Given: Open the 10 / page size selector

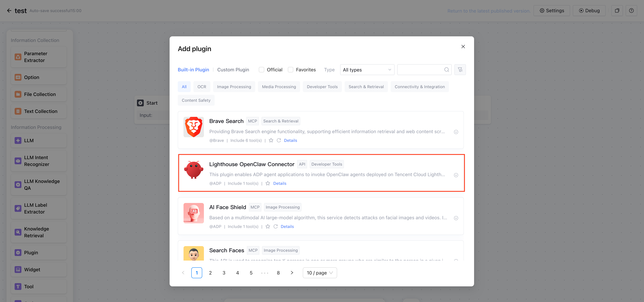Looking at the screenshot, I should tap(319, 273).
